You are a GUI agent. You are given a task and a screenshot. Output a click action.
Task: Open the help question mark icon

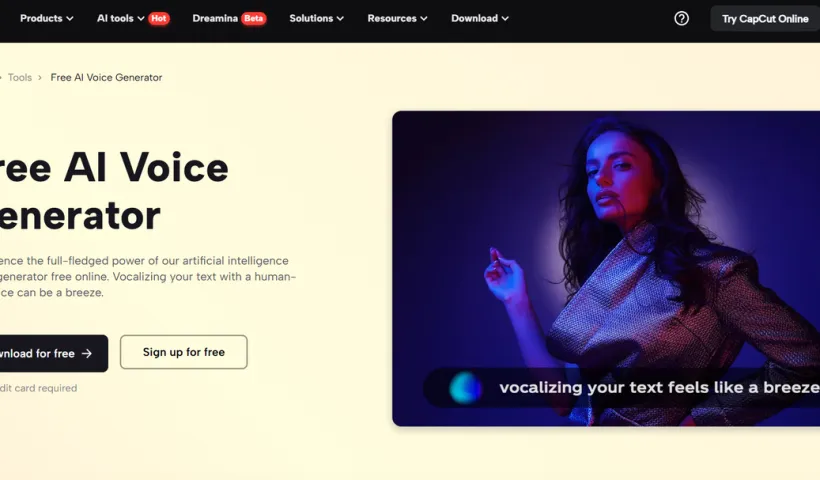click(x=681, y=19)
